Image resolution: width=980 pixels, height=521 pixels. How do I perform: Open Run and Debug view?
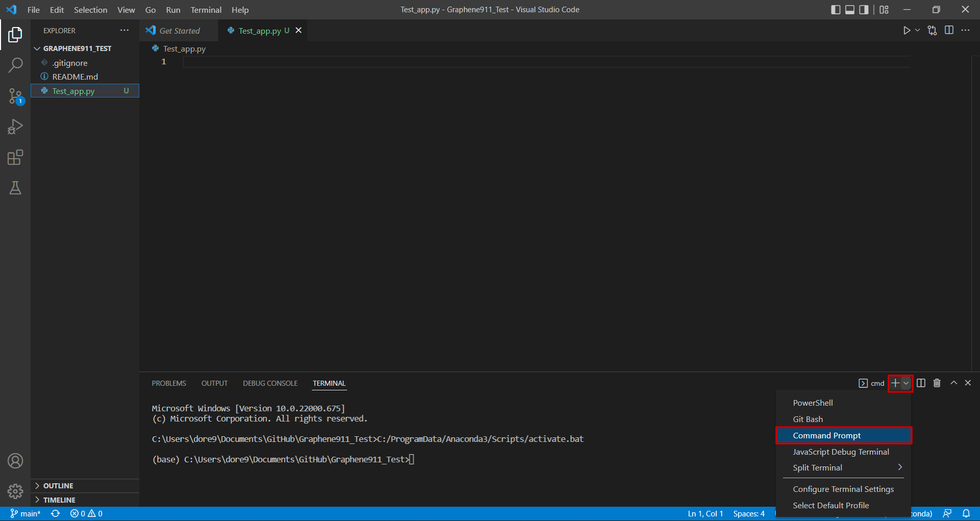pos(15,127)
